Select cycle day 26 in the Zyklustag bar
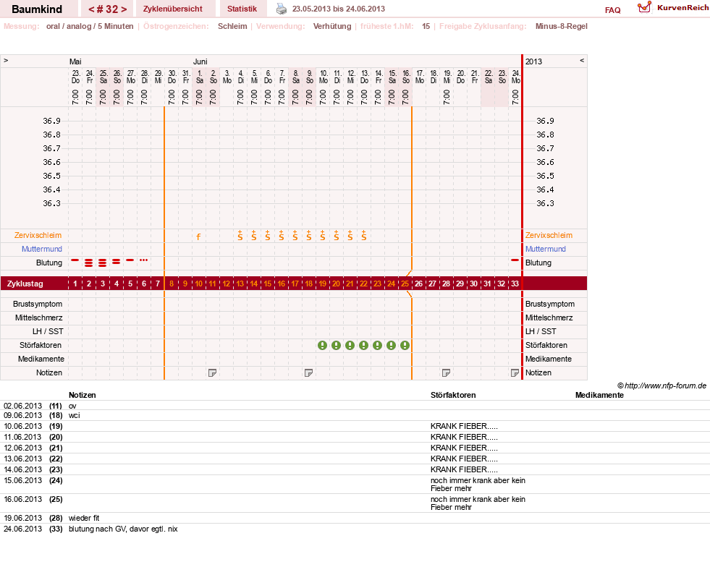Image resolution: width=710 pixels, height=588 pixels. pyautogui.click(x=419, y=284)
